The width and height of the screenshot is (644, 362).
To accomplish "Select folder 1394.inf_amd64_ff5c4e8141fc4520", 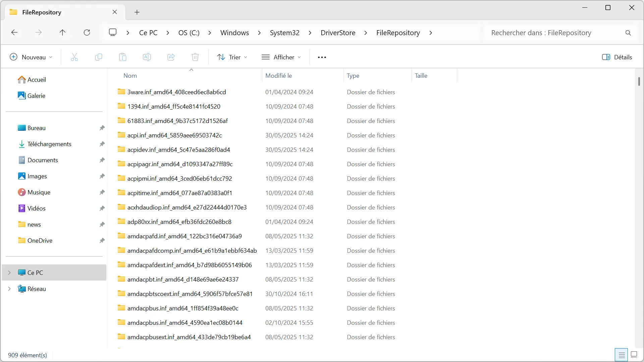I will tap(174, 107).
